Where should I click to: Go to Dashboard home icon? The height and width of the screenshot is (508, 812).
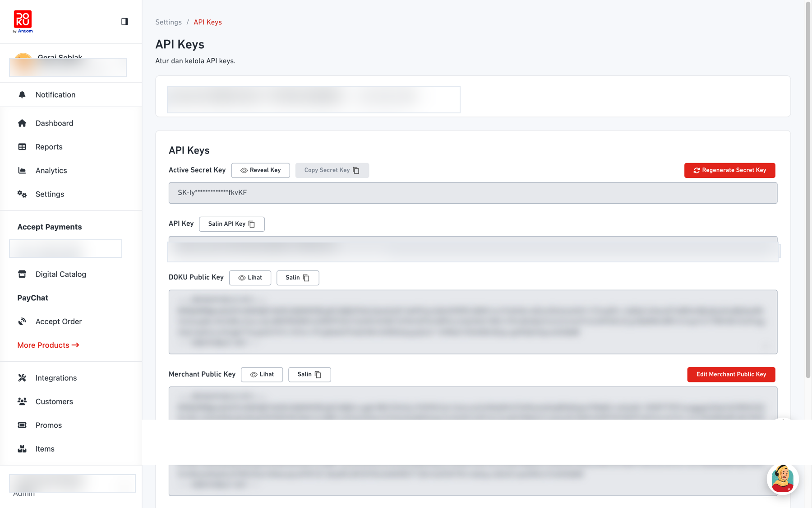pos(22,123)
